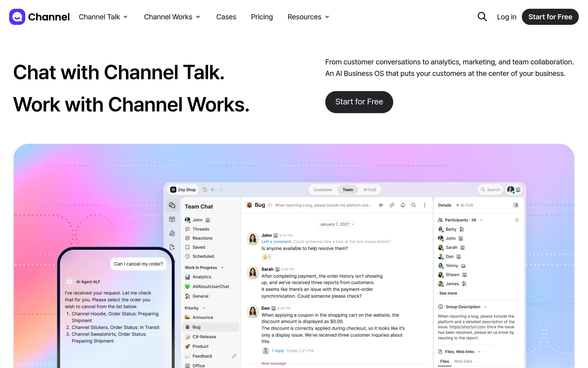Click the team chat bubble sidebar icon

(x=172, y=205)
